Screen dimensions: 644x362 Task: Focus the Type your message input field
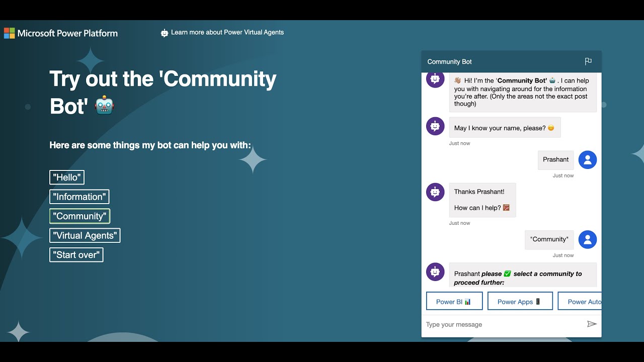[503, 324]
